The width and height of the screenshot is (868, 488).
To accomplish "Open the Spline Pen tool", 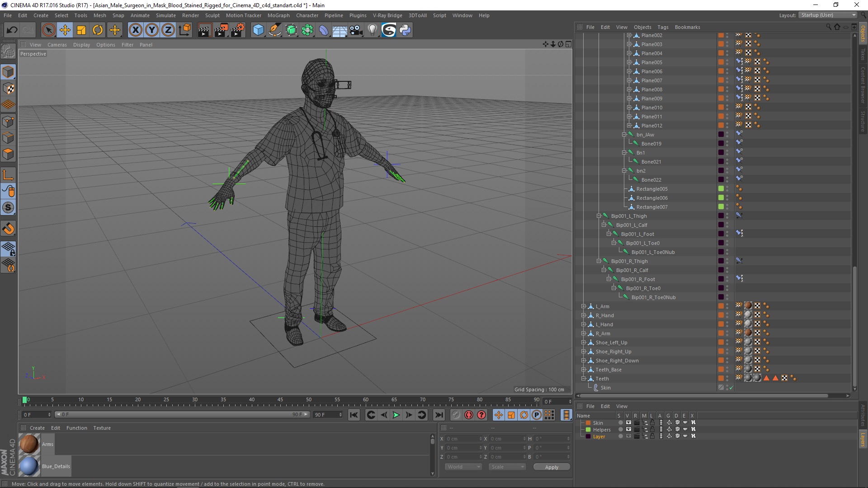I will point(274,30).
